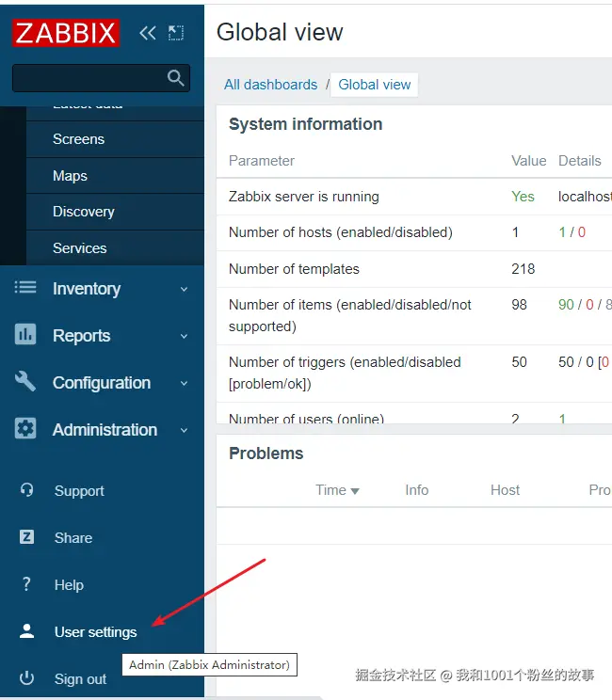This screenshot has height=700, width=612.
Task: Toggle kiosk mode icon next to the collapse arrows
Action: [176, 33]
